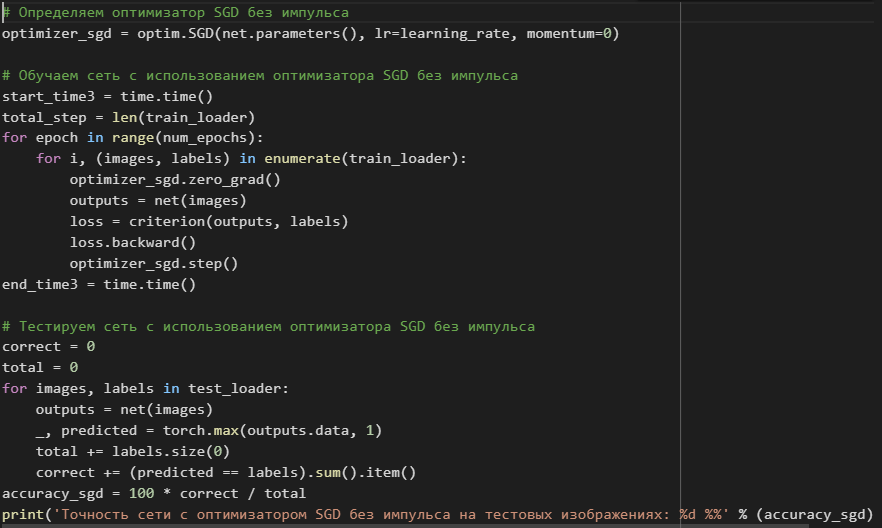Click comment 'Определяем оптимизатор SGD без импульса'
The width and height of the screenshot is (882, 528).
[x=176, y=12]
